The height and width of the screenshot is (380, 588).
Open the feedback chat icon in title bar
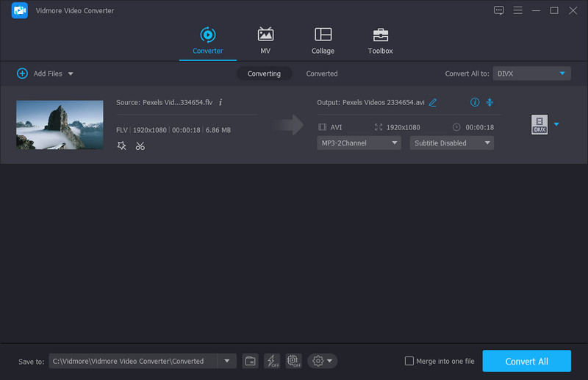[499, 10]
